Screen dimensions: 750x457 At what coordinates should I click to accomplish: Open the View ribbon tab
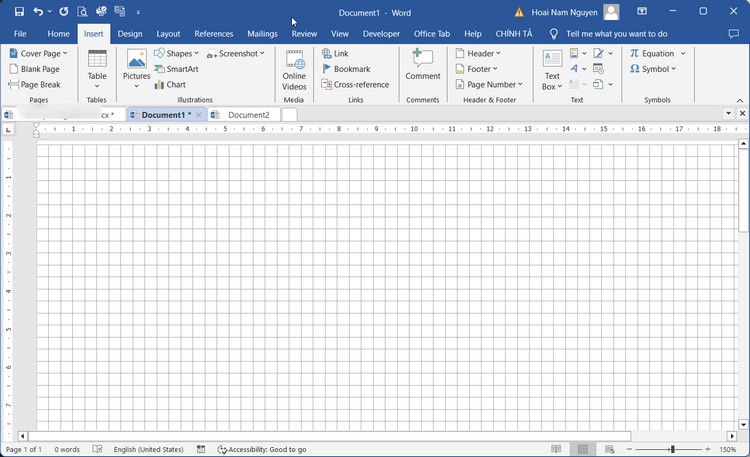pos(340,34)
